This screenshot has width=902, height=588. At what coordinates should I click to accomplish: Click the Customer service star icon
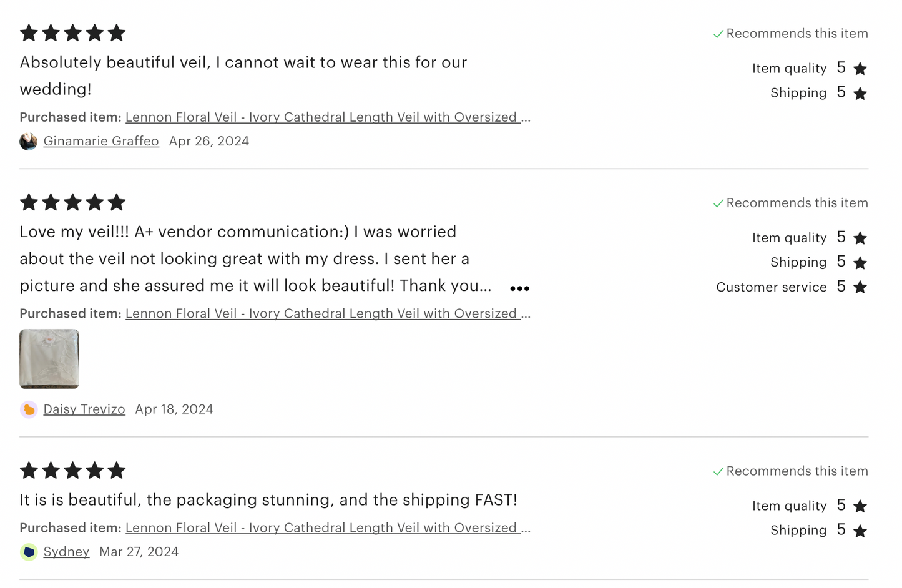click(860, 287)
